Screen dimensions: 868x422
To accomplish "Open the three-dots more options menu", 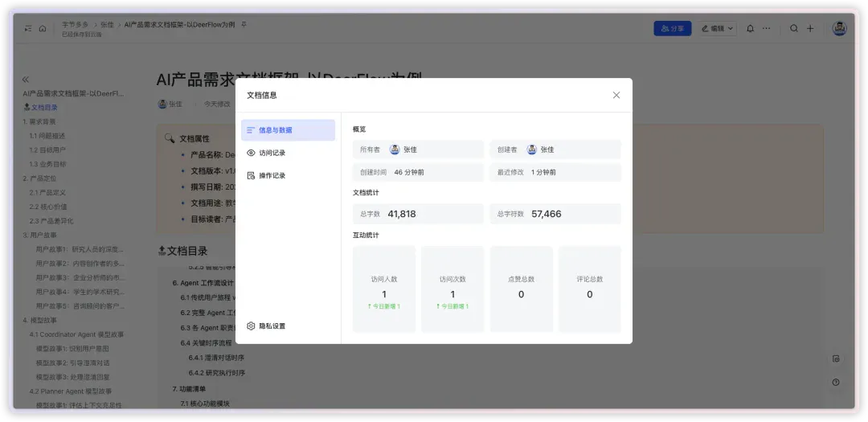I will click(766, 29).
